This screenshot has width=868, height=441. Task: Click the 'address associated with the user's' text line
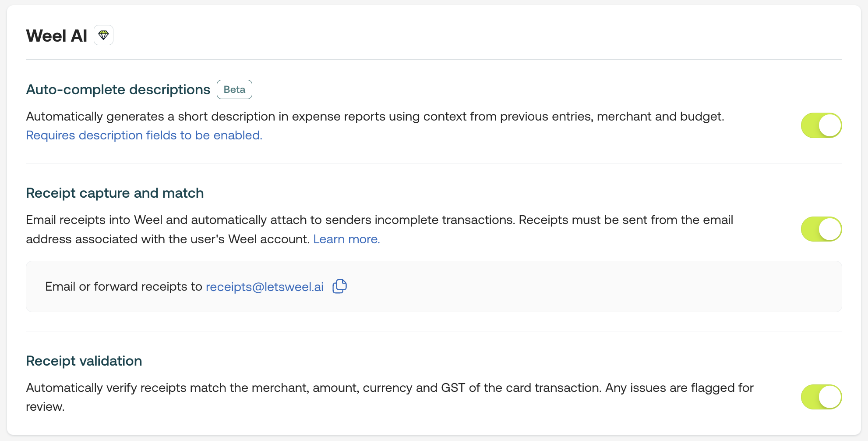coord(168,239)
